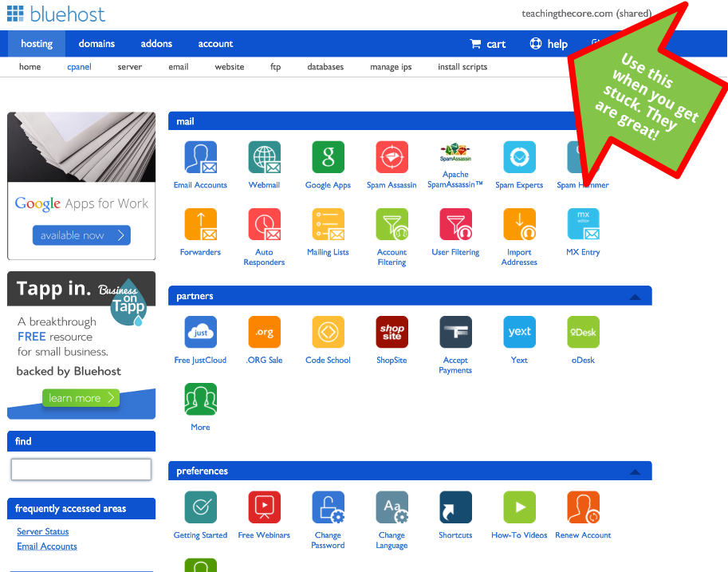Image resolution: width=728 pixels, height=572 pixels.
Task: Switch to the domains tab
Action: (96, 44)
